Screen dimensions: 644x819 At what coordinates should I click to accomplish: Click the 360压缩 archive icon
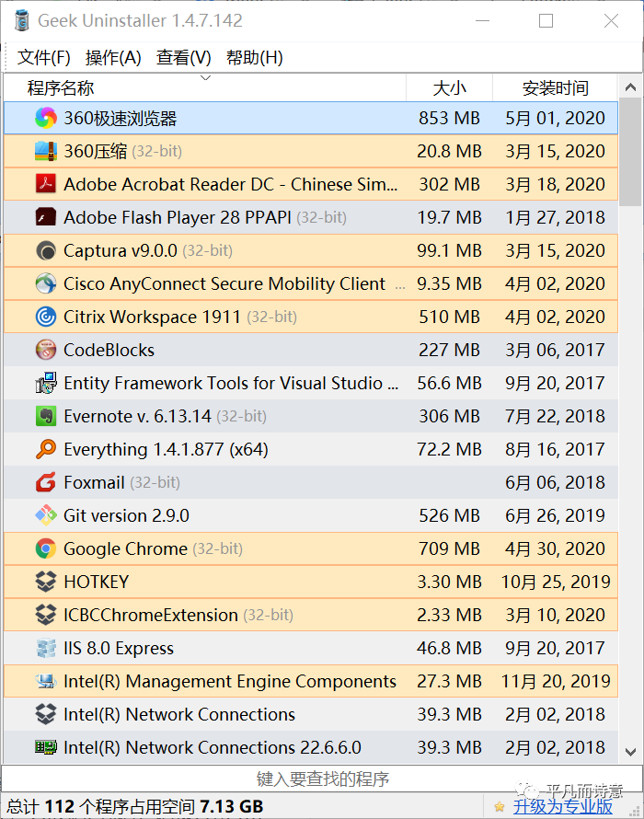tap(46, 151)
